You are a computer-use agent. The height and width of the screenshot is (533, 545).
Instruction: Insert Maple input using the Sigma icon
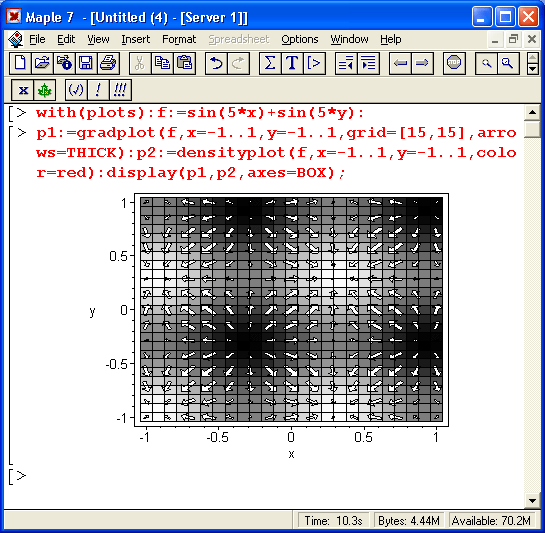(x=270, y=63)
